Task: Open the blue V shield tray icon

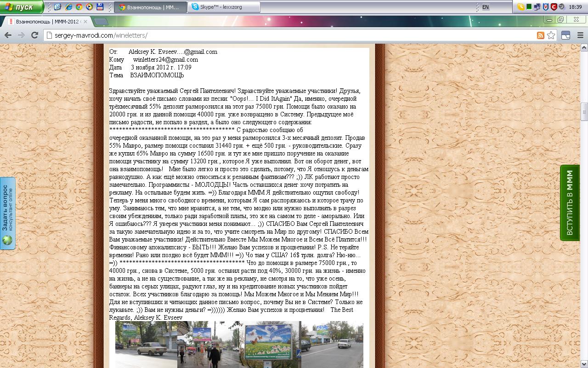Action: click(x=545, y=7)
